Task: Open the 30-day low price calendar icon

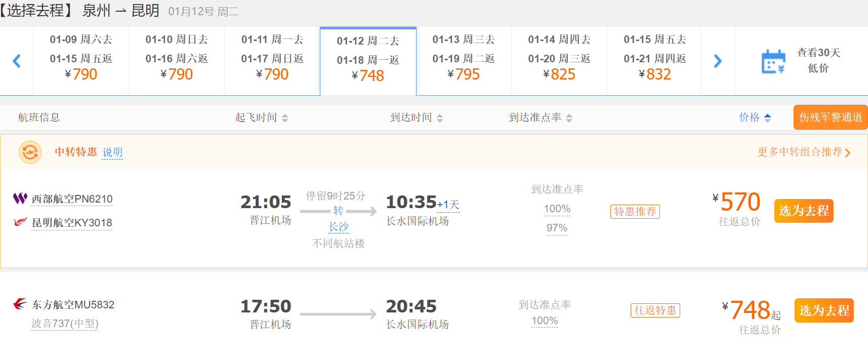Action: (773, 61)
